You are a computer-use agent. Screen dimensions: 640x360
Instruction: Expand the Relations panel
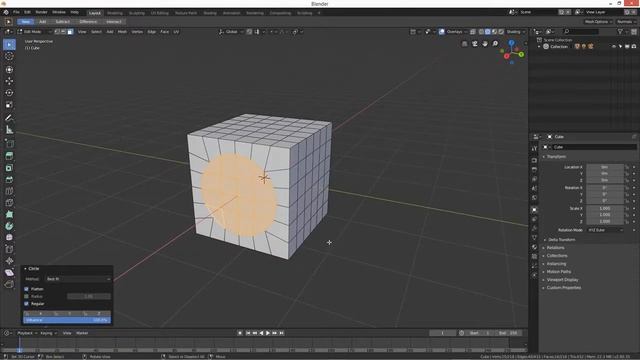click(555, 248)
